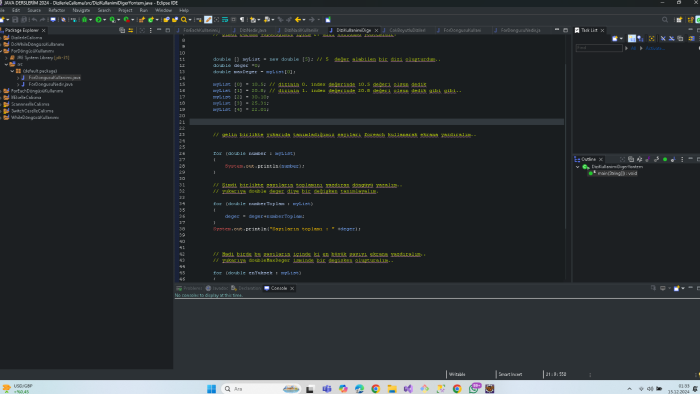The height and width of the screenshot is (394, 700).
Task: Select DoWhileDongusuKullanimi project
Action: (37, 44)
